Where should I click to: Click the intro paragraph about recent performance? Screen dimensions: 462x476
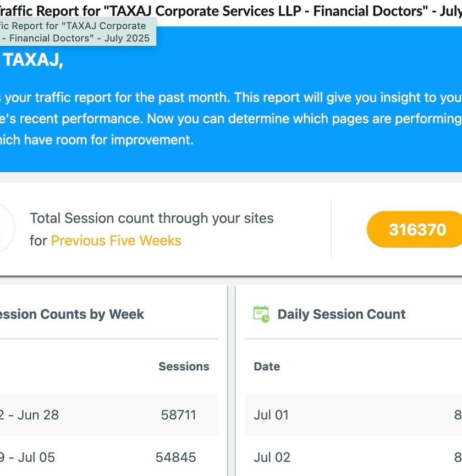pos(231,118)
